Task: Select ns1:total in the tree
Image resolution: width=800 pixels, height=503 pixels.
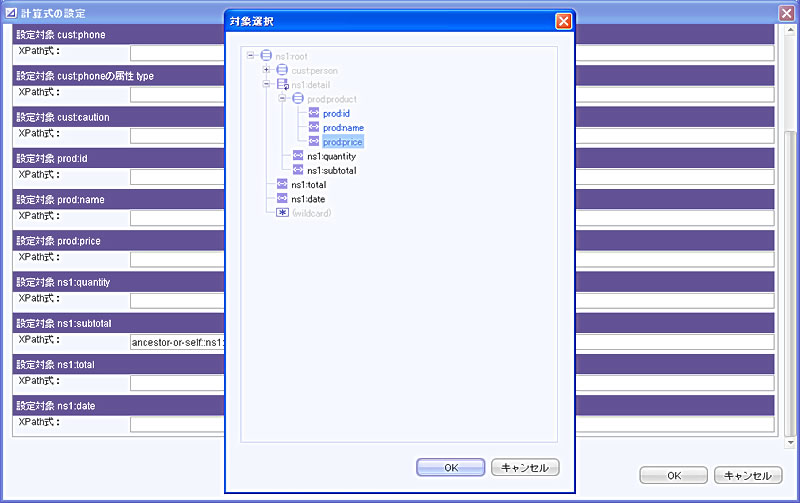Action: [x=309, y=185]
